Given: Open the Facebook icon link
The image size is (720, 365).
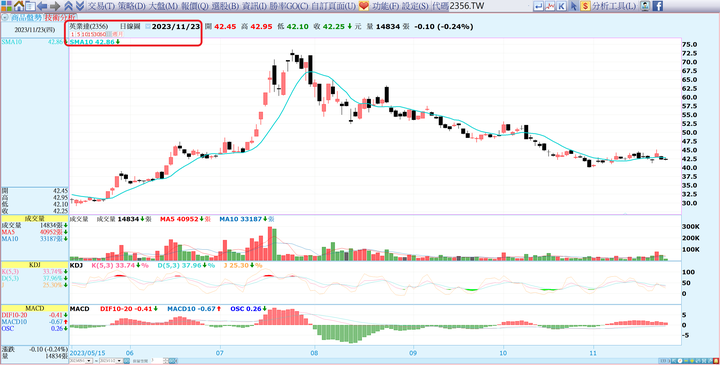Looking at the screenshot, I should point(658,6).
